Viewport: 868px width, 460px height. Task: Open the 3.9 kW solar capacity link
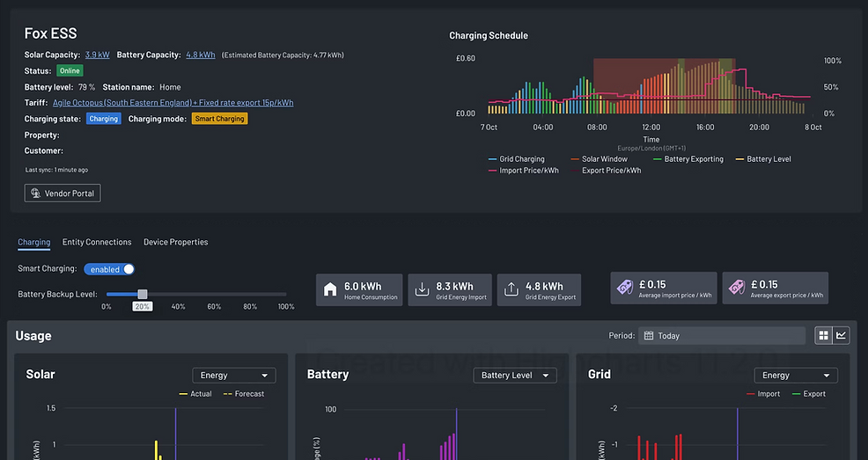point(98,55)
